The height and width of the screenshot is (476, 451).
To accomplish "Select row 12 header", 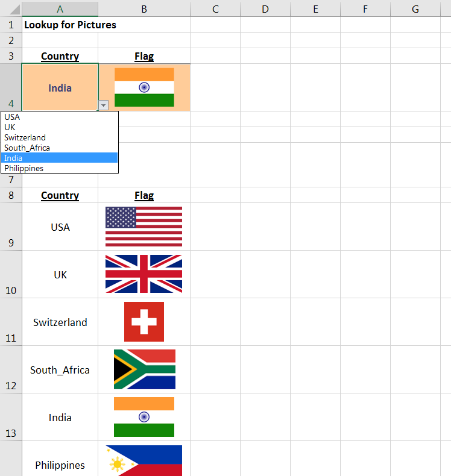I will [x=11, y=369].
